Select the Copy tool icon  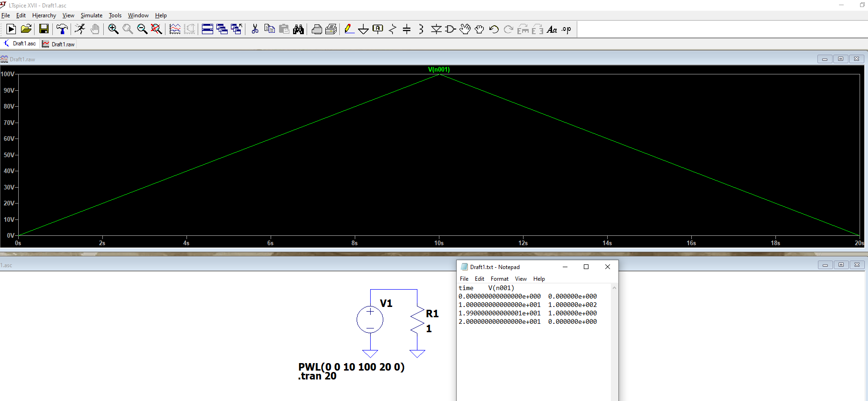click(270, 29)
